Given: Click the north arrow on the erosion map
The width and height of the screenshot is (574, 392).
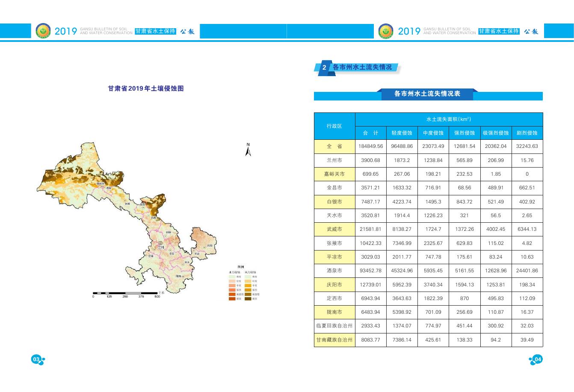Looking at the screenshot, I should [x=248, y=150].
